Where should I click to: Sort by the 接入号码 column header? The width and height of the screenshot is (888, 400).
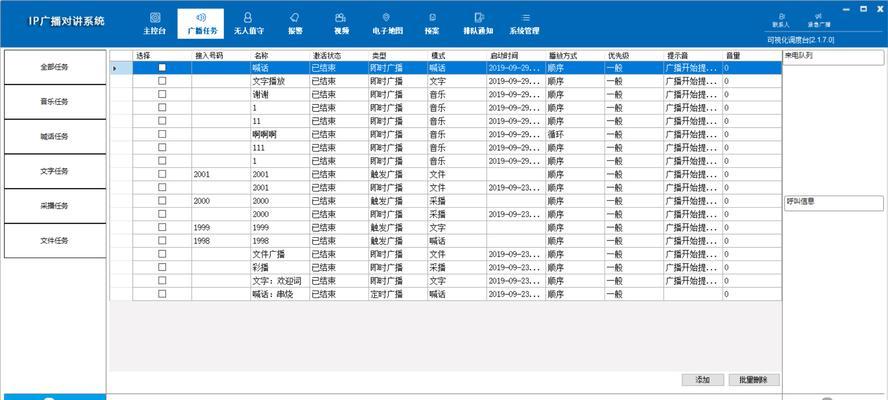coord(221,56)
